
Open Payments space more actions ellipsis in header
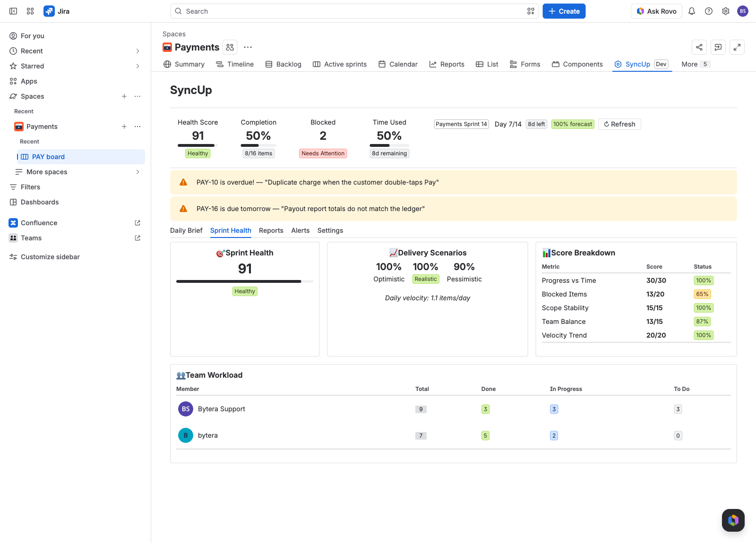(248, 47)
